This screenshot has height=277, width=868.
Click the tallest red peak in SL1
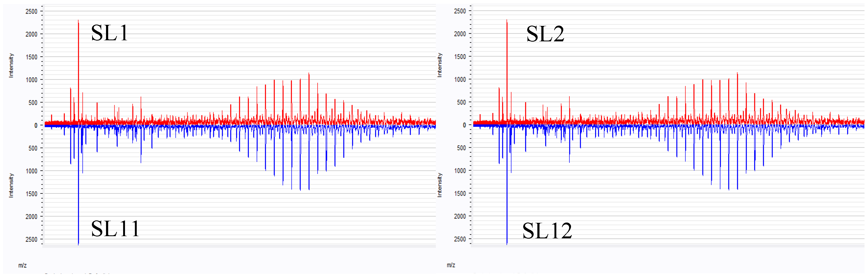pyautogui.click(x=78, y=50)
